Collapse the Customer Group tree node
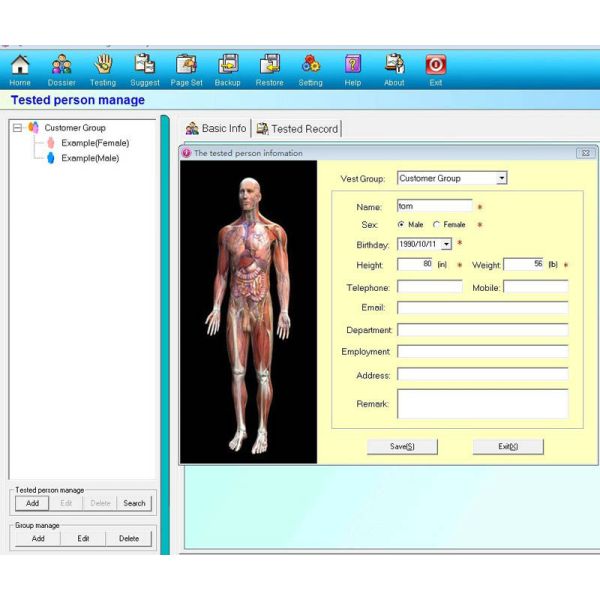The height and width of the screenshot is (600, 600). [x=17, y=128]
